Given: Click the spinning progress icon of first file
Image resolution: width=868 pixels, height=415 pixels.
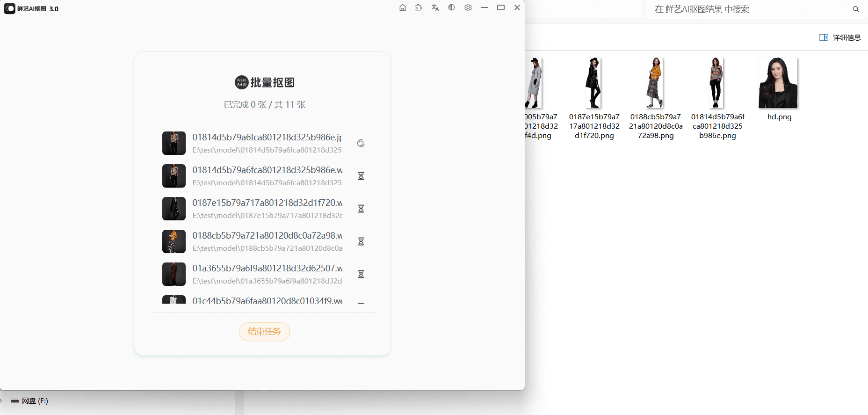Looking at the screenshot, I should tap(361, 143).
